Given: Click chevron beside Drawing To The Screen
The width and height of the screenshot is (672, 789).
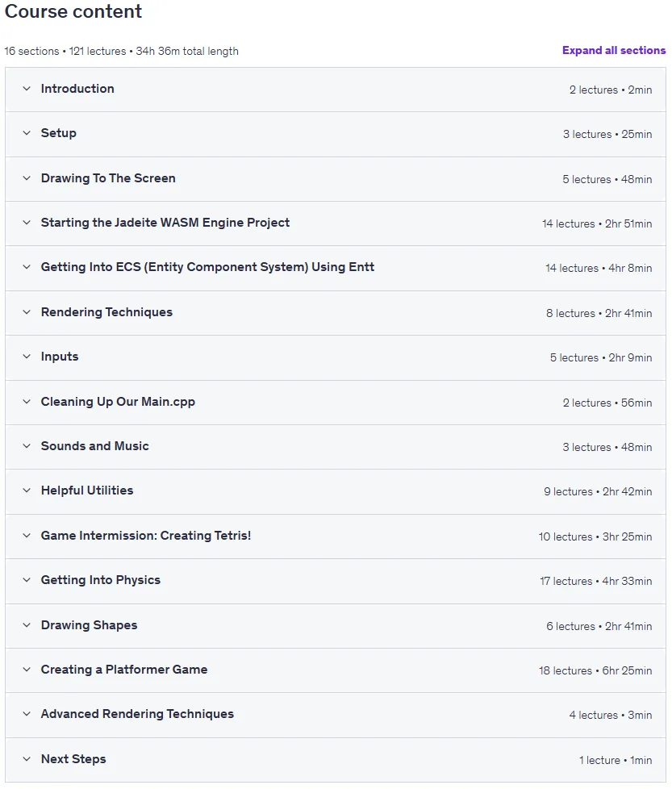Looking at the screenshot, I should (27, 178).
